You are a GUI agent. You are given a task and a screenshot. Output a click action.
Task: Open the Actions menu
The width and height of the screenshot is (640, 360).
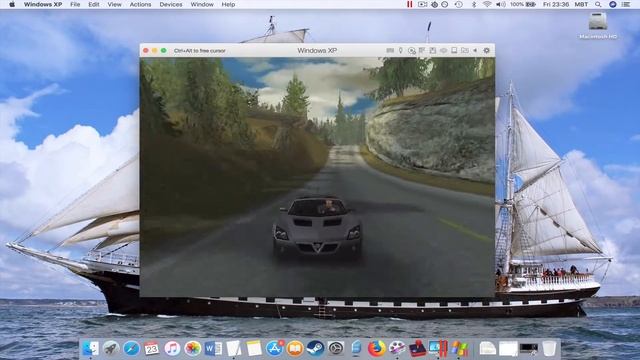coord(140,4)
